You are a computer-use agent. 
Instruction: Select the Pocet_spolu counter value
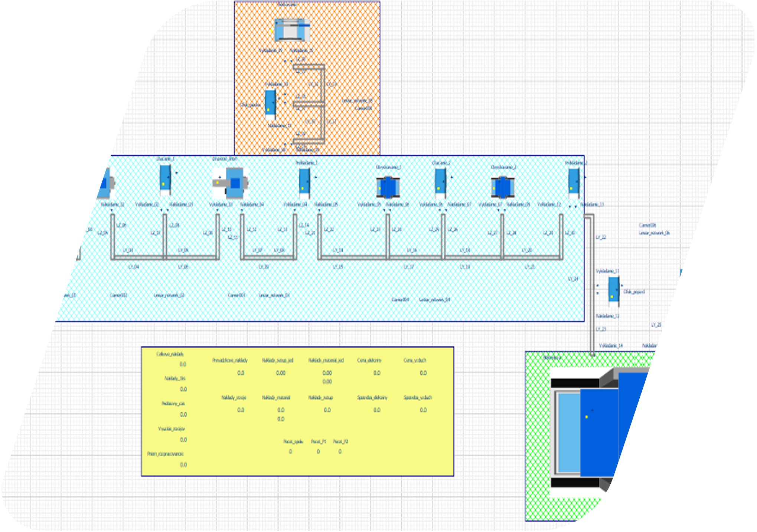pyautogui.click(x=290, y=451)
